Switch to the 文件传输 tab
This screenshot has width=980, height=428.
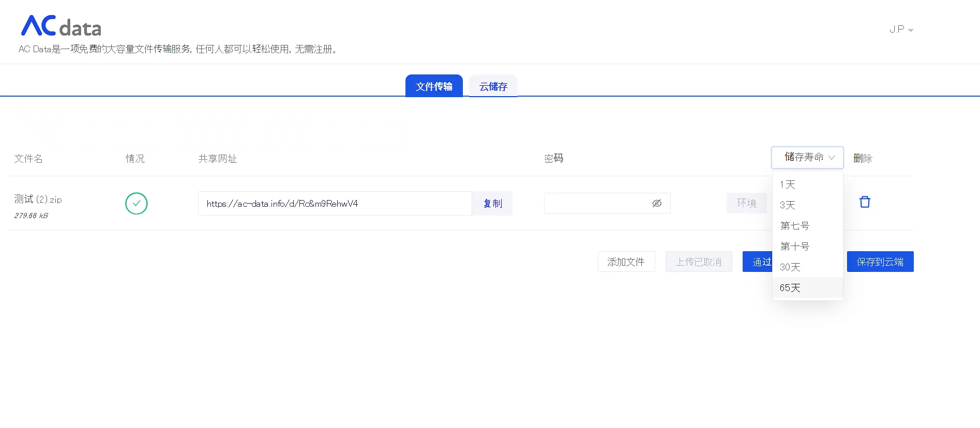[434, 86]
